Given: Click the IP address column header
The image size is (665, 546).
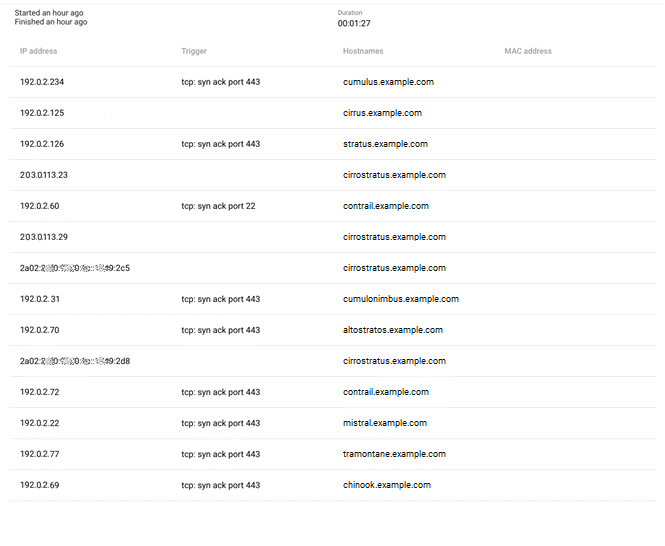Looking at the screenshot, I should click(x=39, y=51).
